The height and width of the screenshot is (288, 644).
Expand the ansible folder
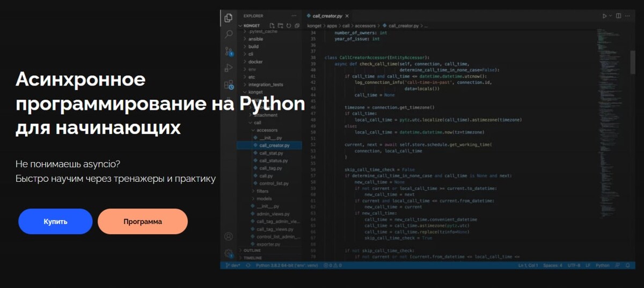(255, 39)
